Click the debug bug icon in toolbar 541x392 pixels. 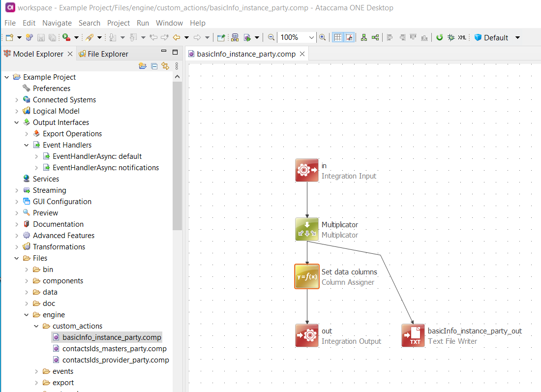pos(451,37)
